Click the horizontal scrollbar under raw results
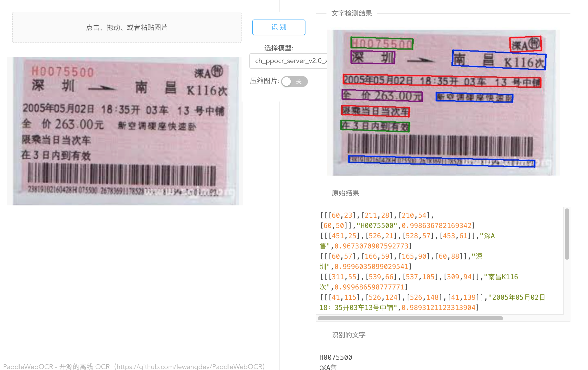588x370 pixels. pyautogui.click(x=410, y=318)
